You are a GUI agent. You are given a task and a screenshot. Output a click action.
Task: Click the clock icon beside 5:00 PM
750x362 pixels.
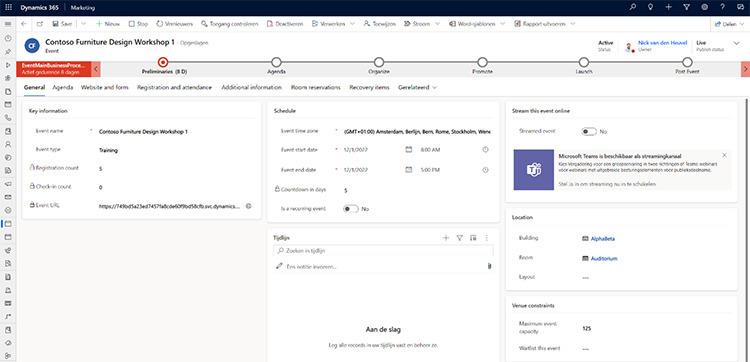[x=485, y=170]
